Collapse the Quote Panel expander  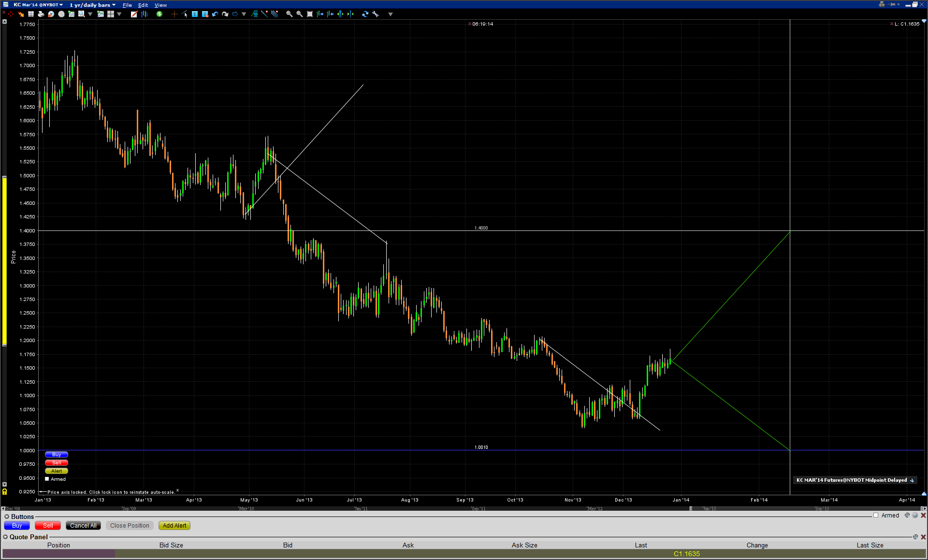click(x=5, y=537)
